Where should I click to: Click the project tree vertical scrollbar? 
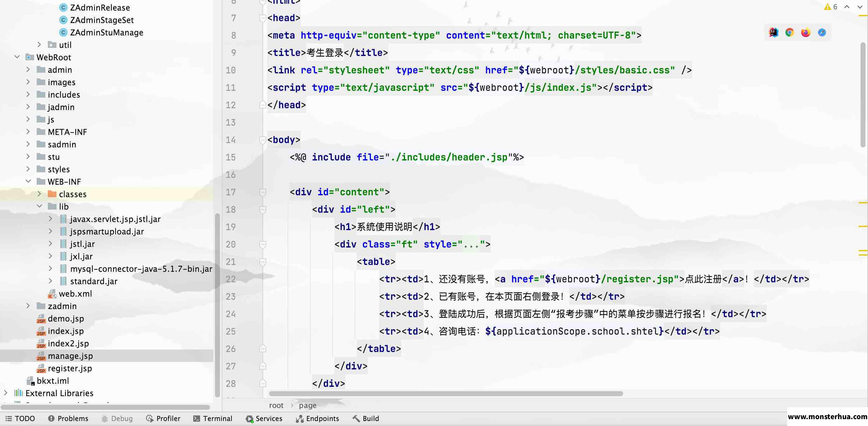[217, 305]
